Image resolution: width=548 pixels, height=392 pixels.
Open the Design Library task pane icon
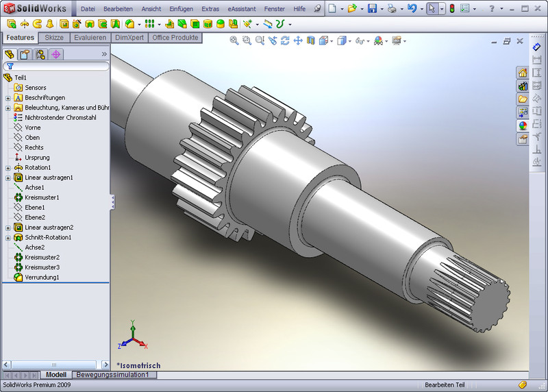click(x=523, y=86)
